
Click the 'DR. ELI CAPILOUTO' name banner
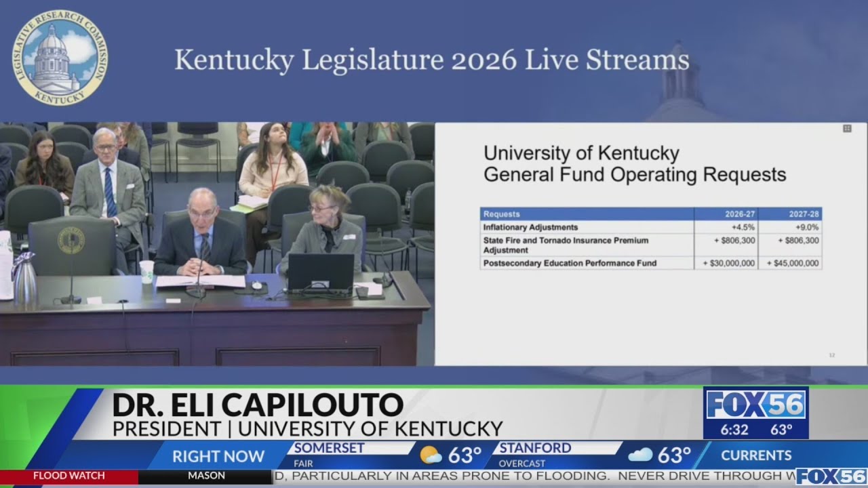tap(258, 405)
